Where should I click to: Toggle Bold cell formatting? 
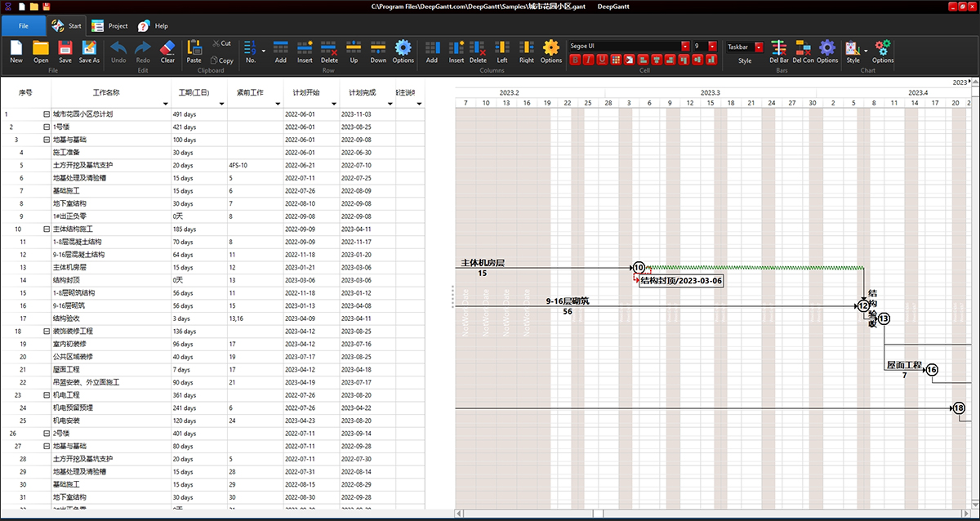point(576,60)
